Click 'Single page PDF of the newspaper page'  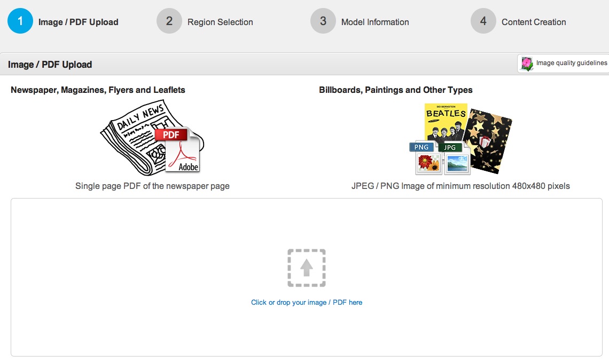pos(152,186)
